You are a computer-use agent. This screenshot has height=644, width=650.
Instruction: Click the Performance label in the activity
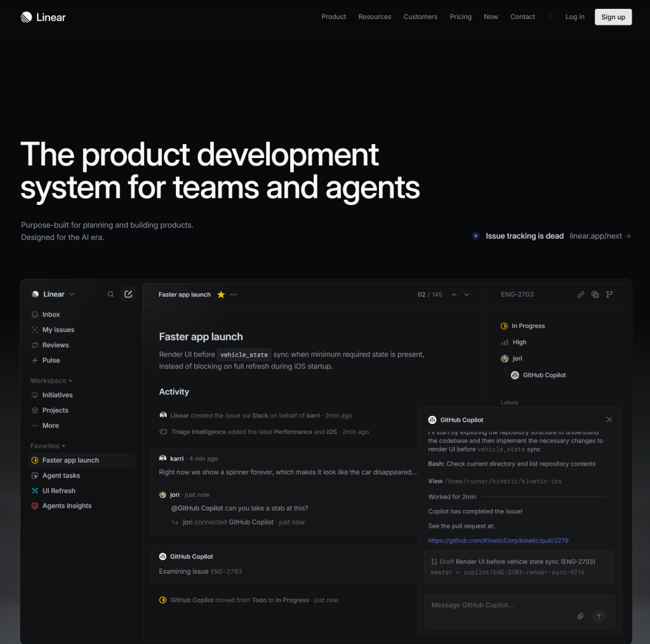pos(293,432)
